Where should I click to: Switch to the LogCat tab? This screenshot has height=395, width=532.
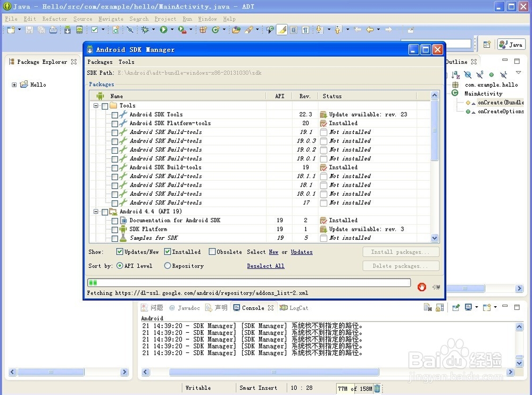[294, 307]
